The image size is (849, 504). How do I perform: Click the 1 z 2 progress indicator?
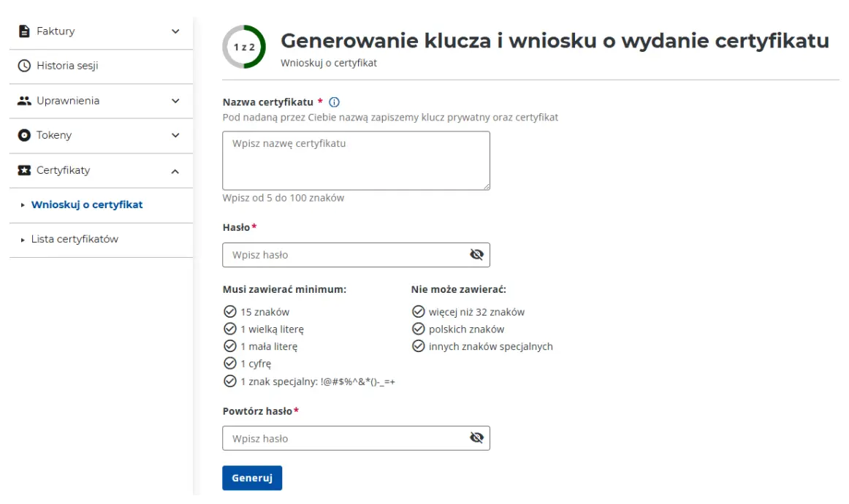pyautogui.click(x=244, y=47)
